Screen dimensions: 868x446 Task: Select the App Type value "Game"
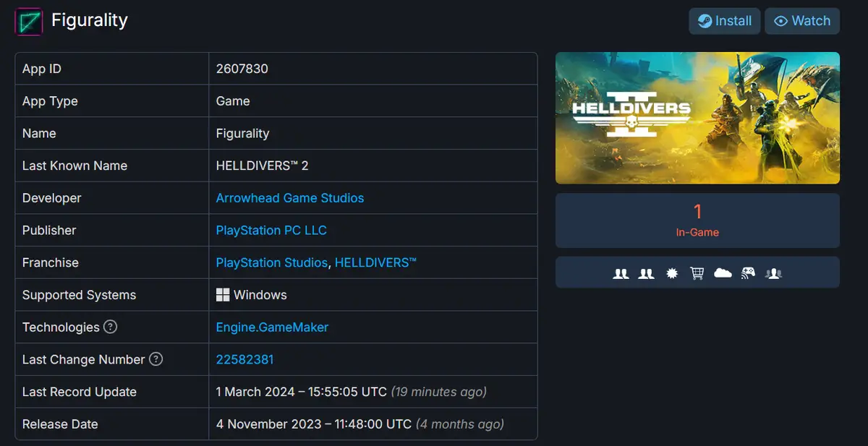point(233,101)
